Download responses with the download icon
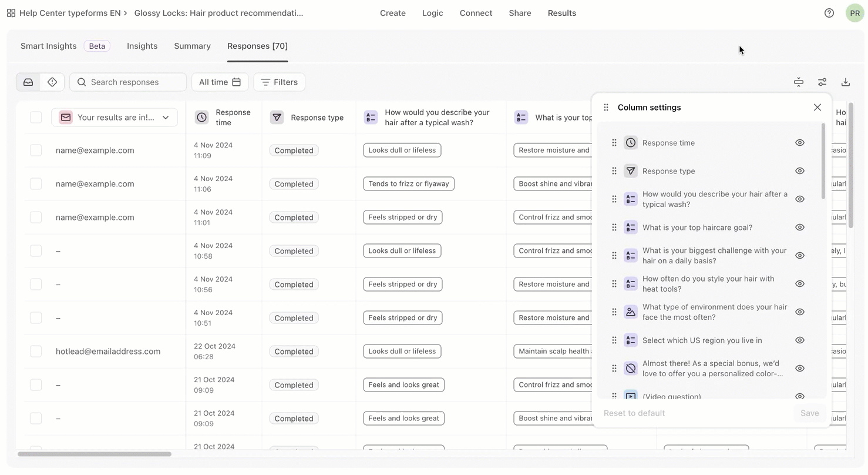Viewport: 868px width, 475px height. coord(846,82)
